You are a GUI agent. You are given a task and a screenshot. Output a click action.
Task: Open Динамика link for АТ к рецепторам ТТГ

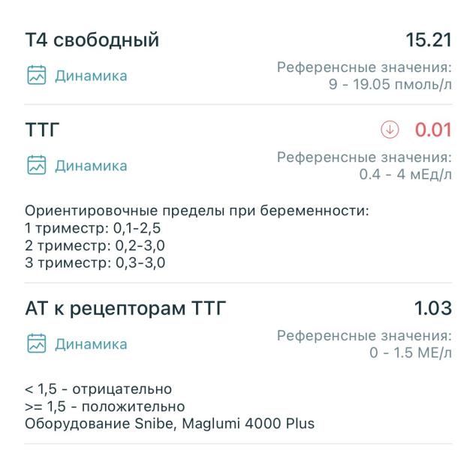point(91,344)
